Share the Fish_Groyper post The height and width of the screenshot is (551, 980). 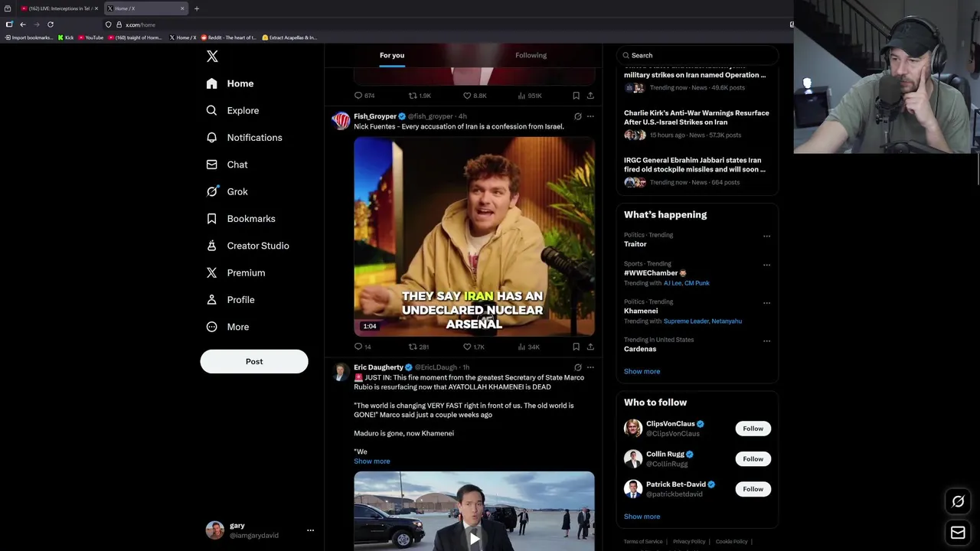point(590,347)
